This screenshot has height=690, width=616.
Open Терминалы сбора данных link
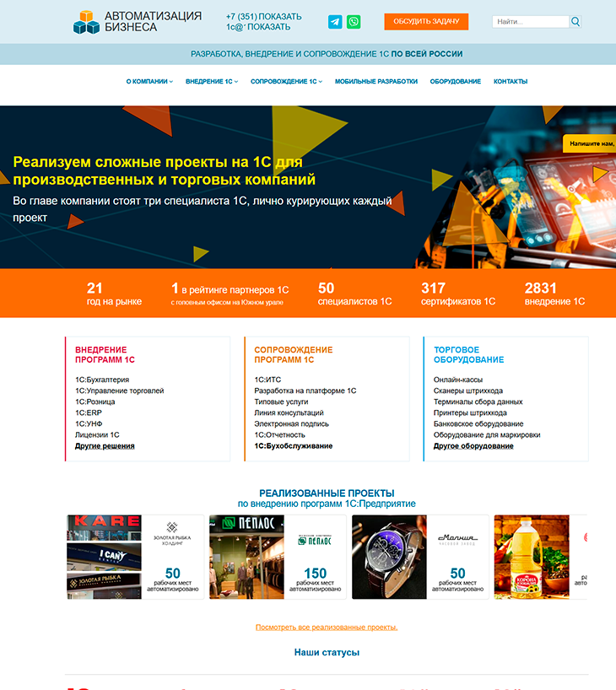(x=478, y=402)
